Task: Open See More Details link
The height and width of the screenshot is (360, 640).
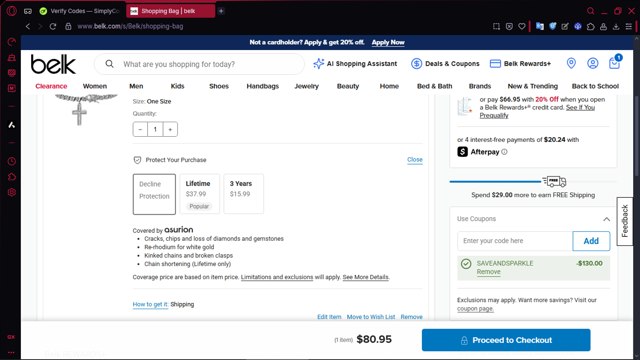Action: pos(365,277)
